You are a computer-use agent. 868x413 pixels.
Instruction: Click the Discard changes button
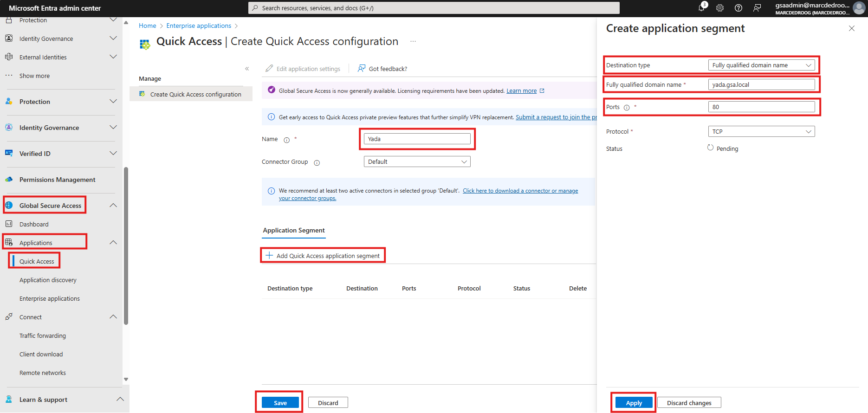(x=689, y=403)
